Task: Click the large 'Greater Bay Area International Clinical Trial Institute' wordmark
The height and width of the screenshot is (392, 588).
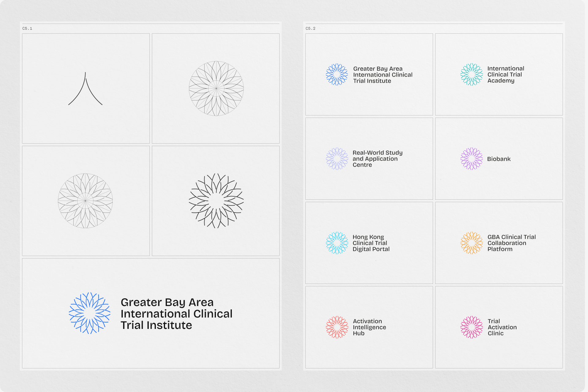Action: 176,314
